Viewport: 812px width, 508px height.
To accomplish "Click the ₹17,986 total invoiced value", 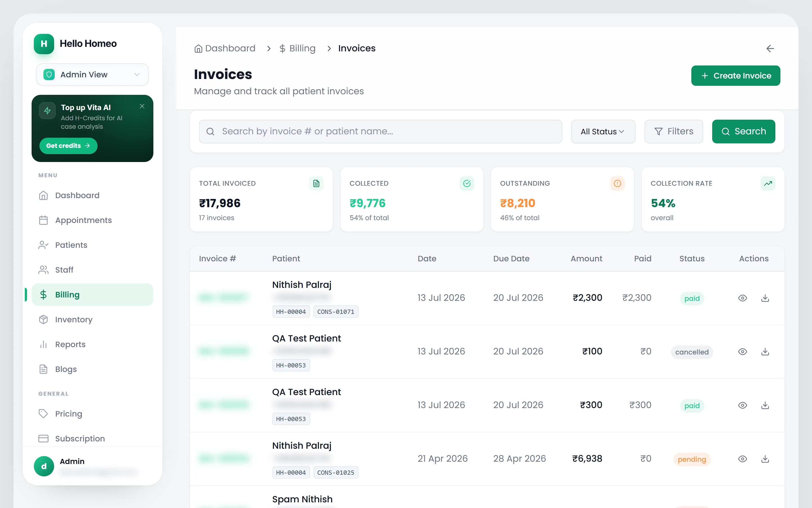I will pyautogui.click(x=220, y=203).
